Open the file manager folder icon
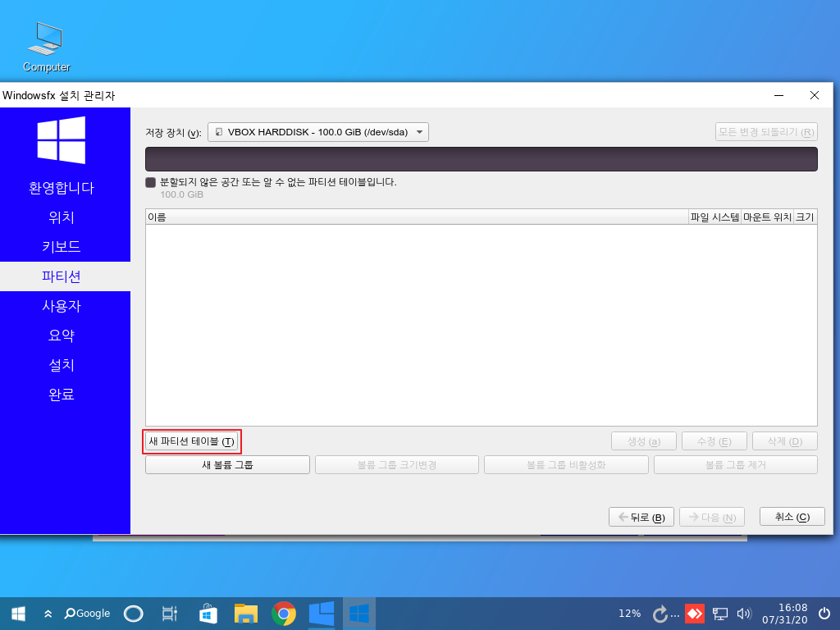The width and height of the screenshot is (840, 630). point(246,614)
